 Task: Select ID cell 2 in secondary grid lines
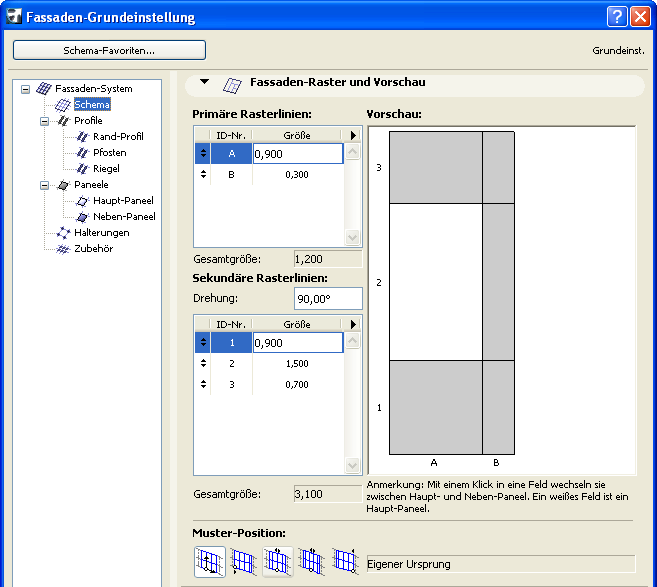coord(232,364)
